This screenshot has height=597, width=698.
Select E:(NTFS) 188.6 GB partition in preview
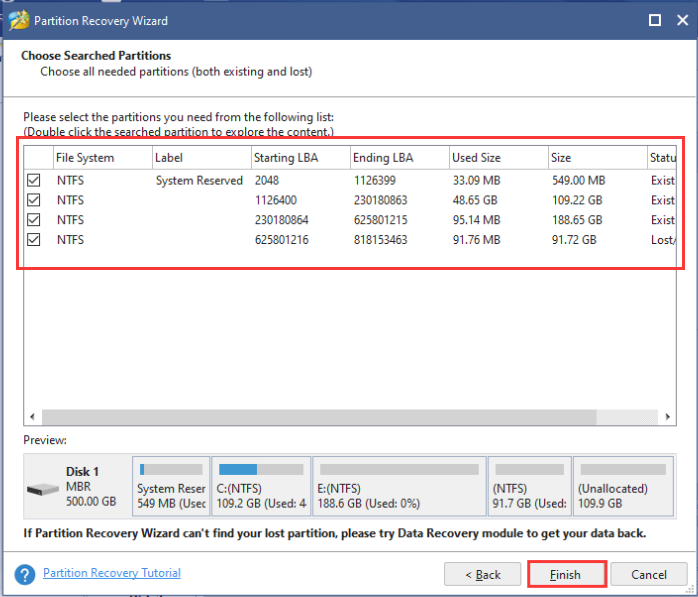pyautogui.click(x=399, y=486)
